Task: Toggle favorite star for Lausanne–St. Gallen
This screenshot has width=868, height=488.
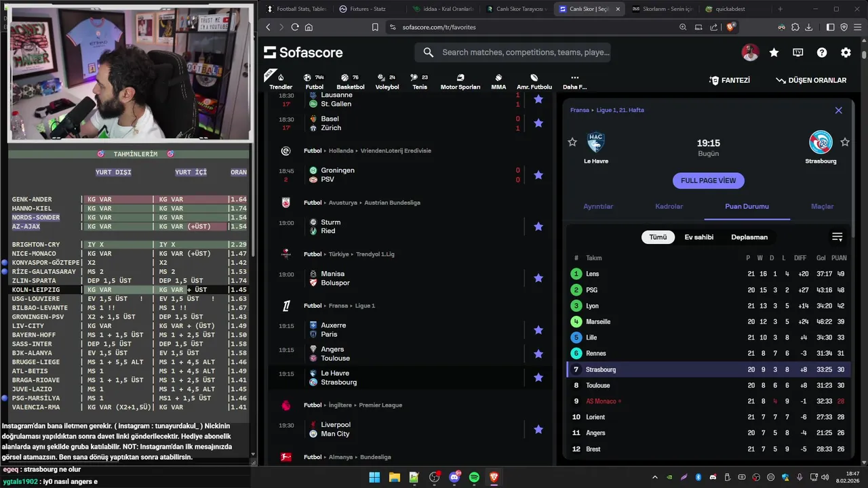Action: click(538, 100)
